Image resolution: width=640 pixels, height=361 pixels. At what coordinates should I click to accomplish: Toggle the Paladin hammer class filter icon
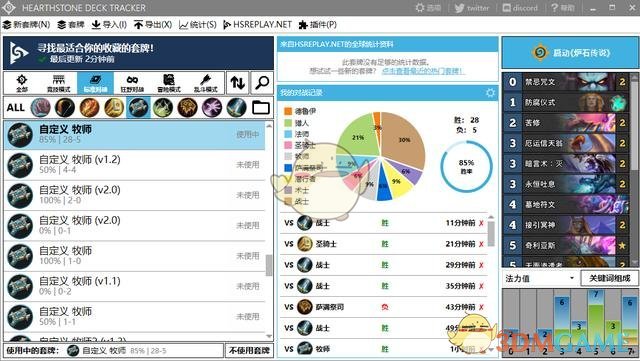114,108
